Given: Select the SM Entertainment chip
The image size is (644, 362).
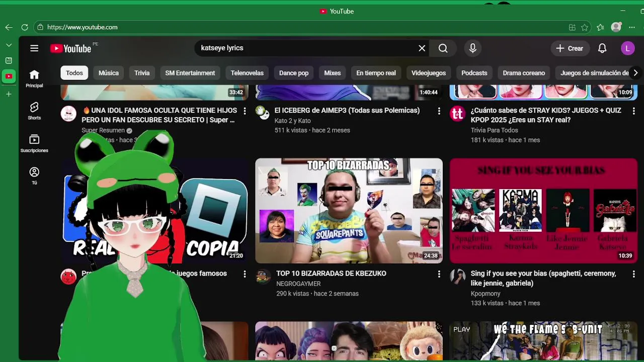Looking at the screenshot, I should click(x=190, y=73).
